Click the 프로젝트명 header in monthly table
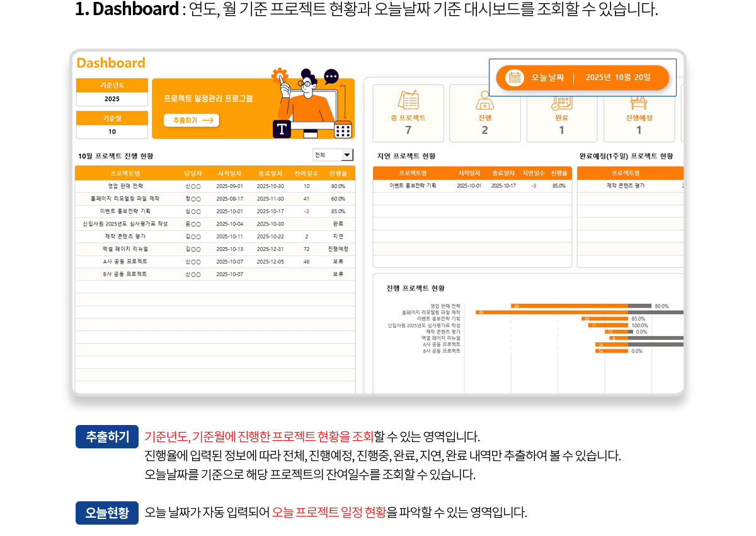Image resolution: width=756 pixels, height=536 pixels. [x=125, y=173]
